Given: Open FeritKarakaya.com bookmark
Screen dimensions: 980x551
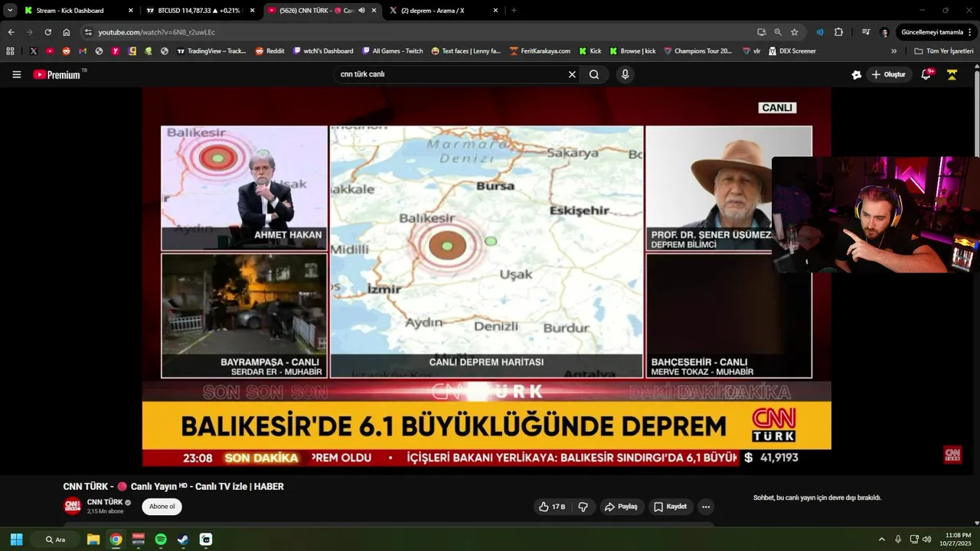Looking at the screenshot, I should (x=540, y=51).
